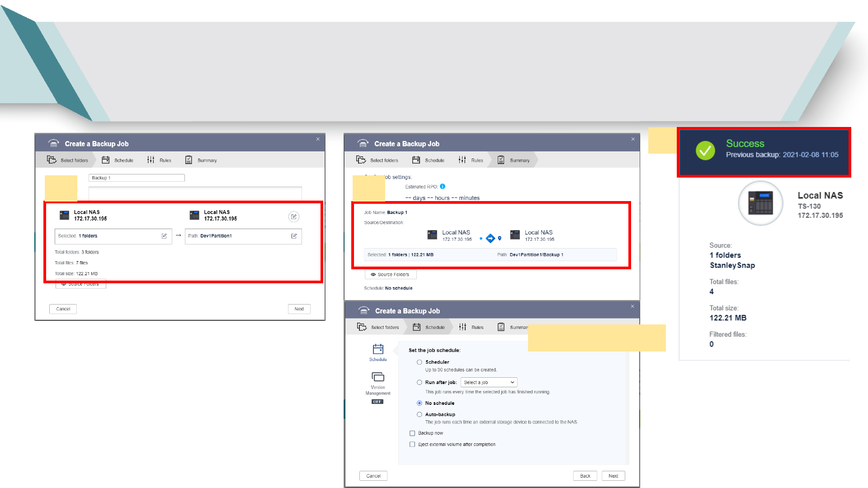Open the Select a job dropdown
The image size is (868, 488).
click(x=489, y=382)
